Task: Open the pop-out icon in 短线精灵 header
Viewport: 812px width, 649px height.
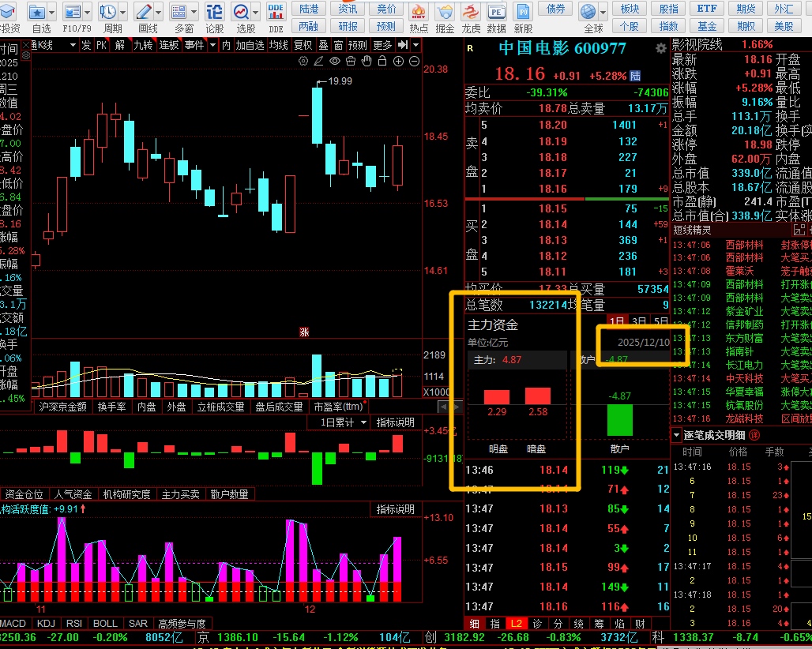Action: tap(799, 230)
